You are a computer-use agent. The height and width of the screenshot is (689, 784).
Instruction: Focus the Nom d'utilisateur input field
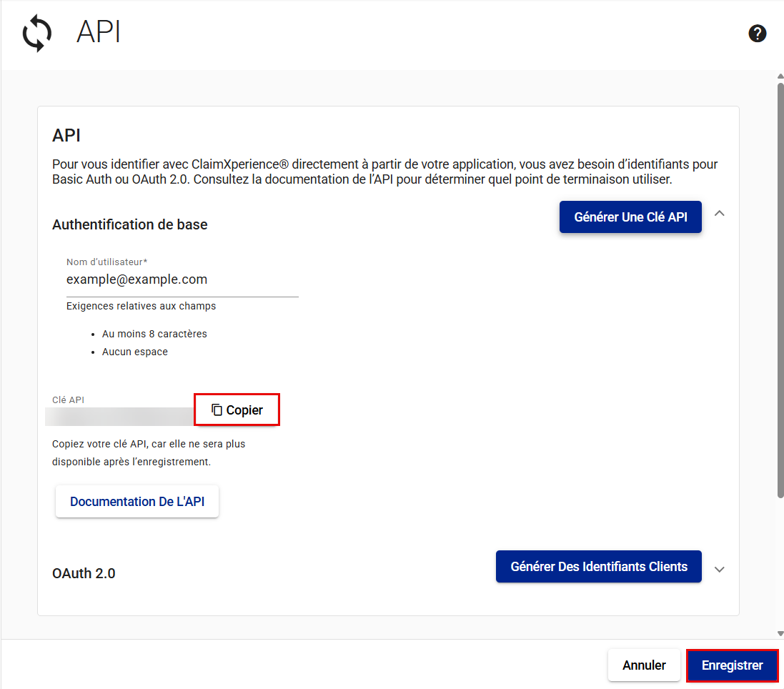[x=182, y=279]
